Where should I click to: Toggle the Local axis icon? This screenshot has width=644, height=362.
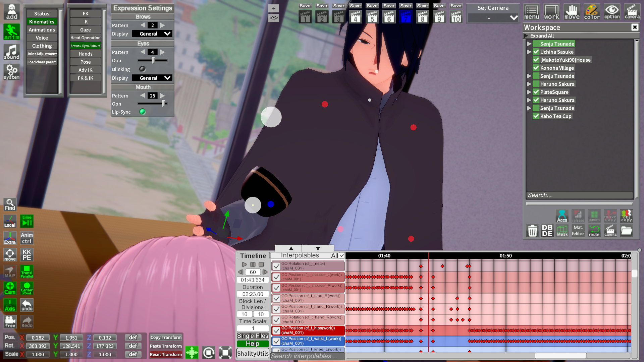pos(10,221)
